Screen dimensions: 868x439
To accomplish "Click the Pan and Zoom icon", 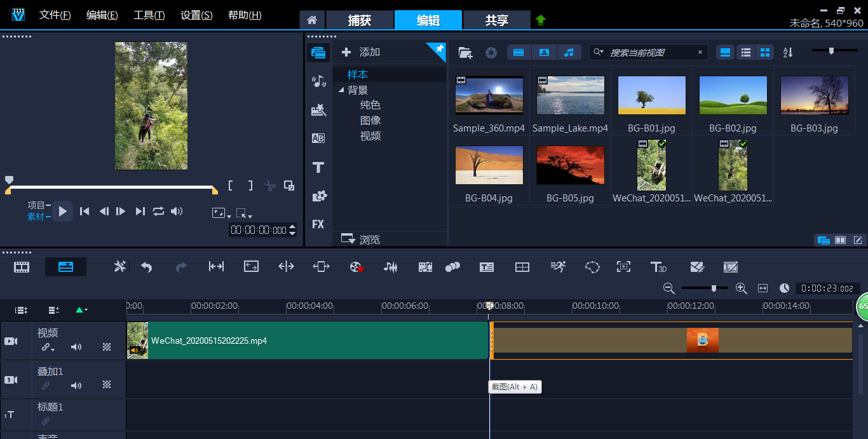I will tap(624, 267).
